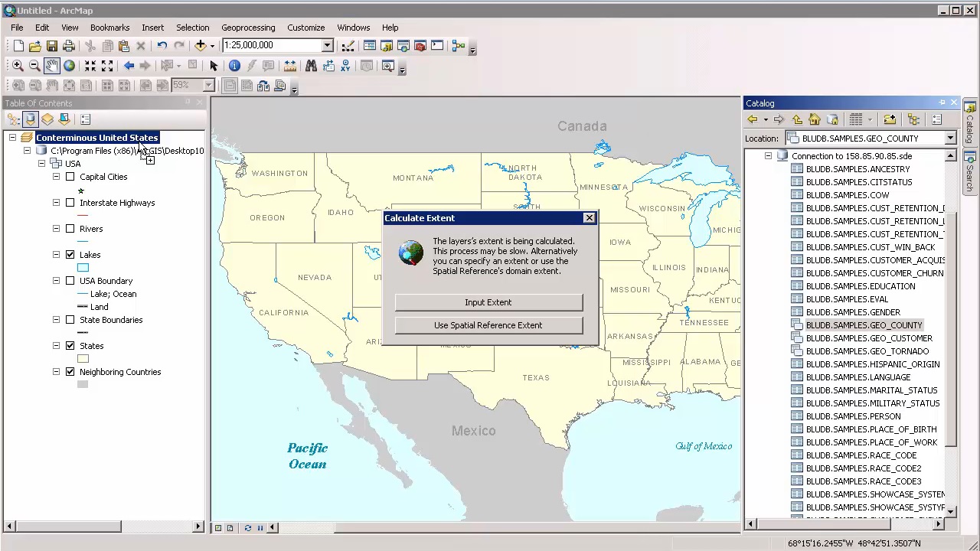Close the Calculate Extent dialog
The height and width of the screenshot is (551, 980).
coord(589,218)
